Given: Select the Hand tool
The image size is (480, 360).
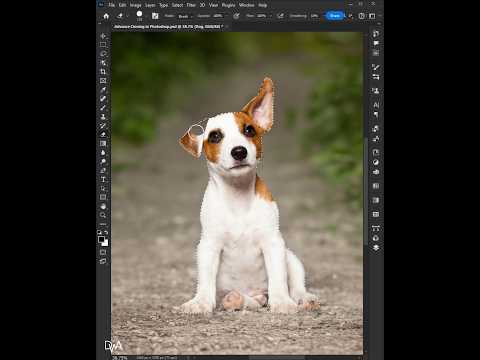Looking at the screenshot, I should pos(103,206).
